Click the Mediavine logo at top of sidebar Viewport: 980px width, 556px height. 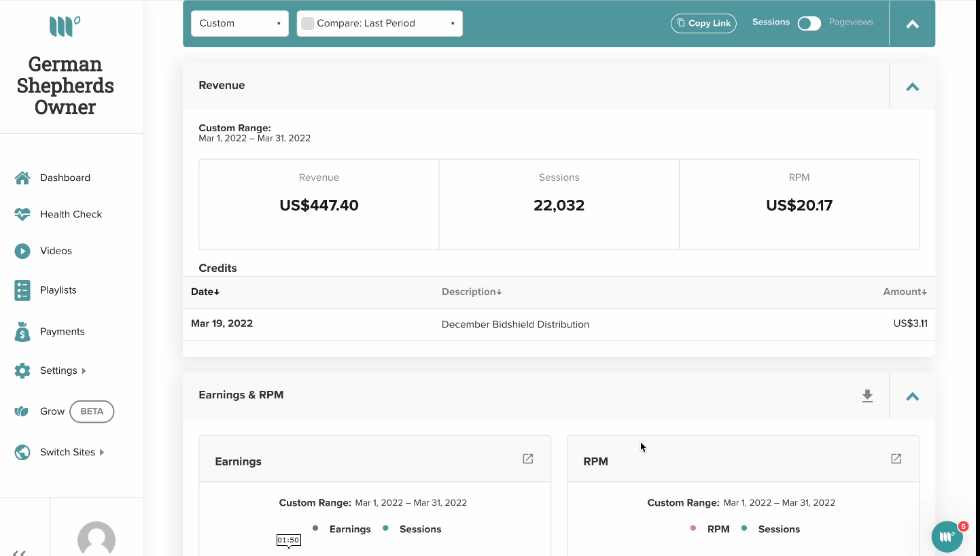click(x=65, y=27)
